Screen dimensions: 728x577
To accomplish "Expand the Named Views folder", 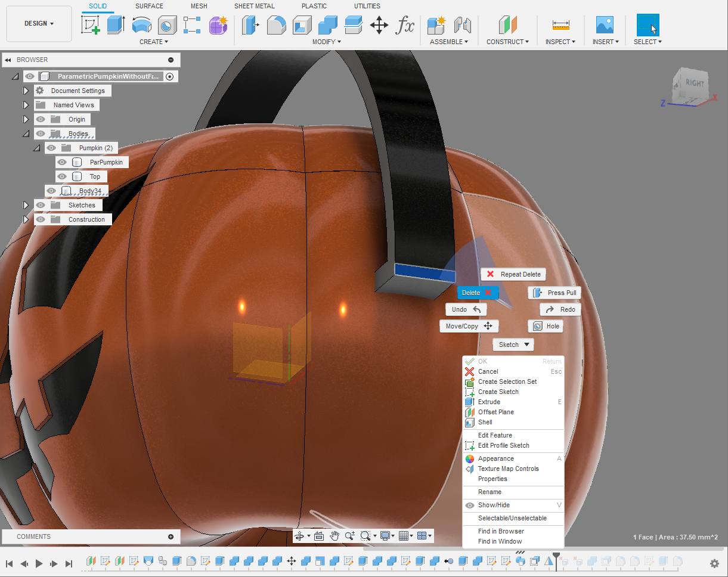I will [x=26, y=105].
